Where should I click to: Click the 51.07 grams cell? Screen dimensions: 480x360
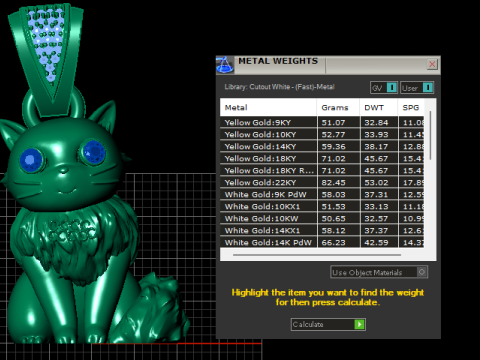(339, 122)
